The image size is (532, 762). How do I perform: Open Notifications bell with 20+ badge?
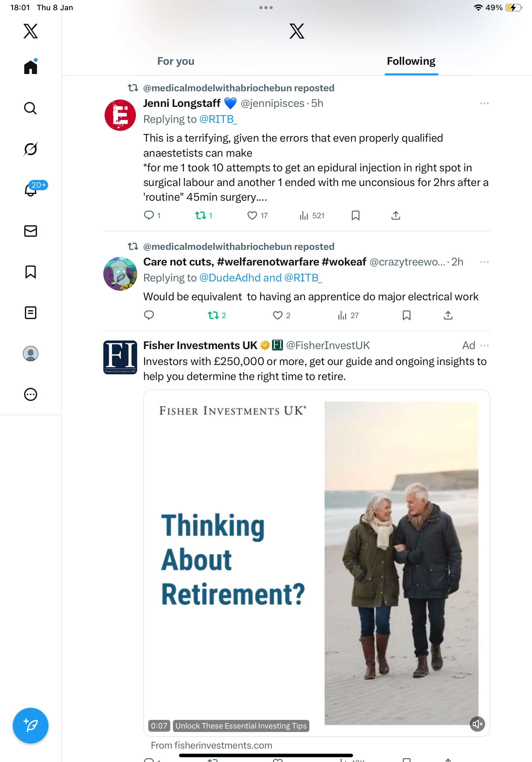(x=31, y=190)
